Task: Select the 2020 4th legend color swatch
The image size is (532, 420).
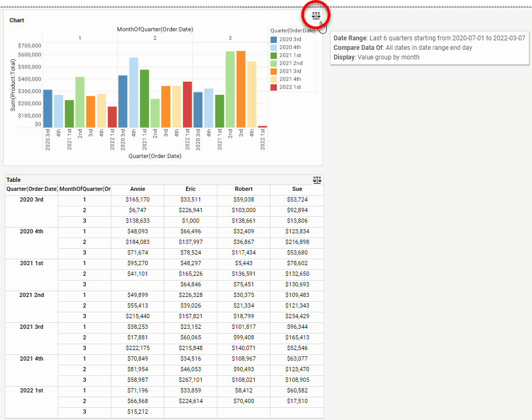Action: tap(274, 47)
